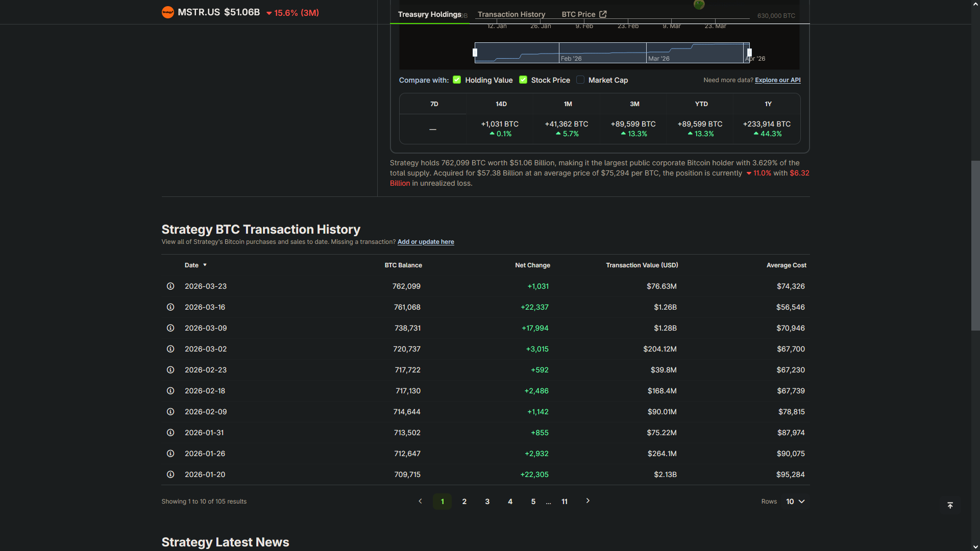This screenshot has height=551, width=980.
Task: Open info icon for 2026-02-18 transaction
Action: (x=170, y=391)
